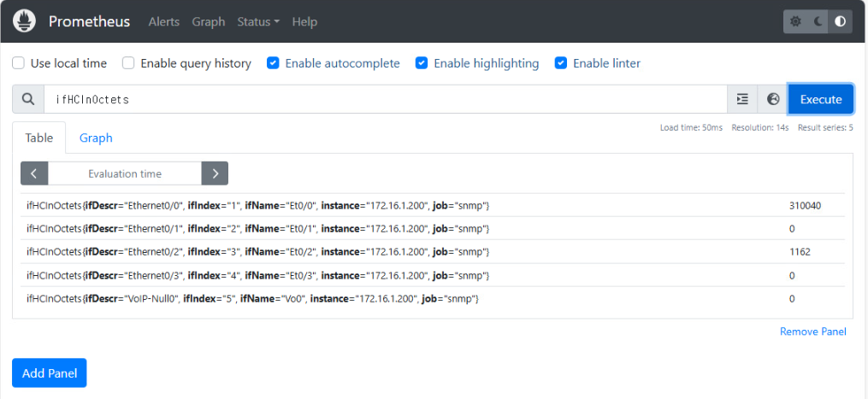Click the Prometheus flame logo
Viewport: 868px width, 399px height.
[x=24, y=21]
